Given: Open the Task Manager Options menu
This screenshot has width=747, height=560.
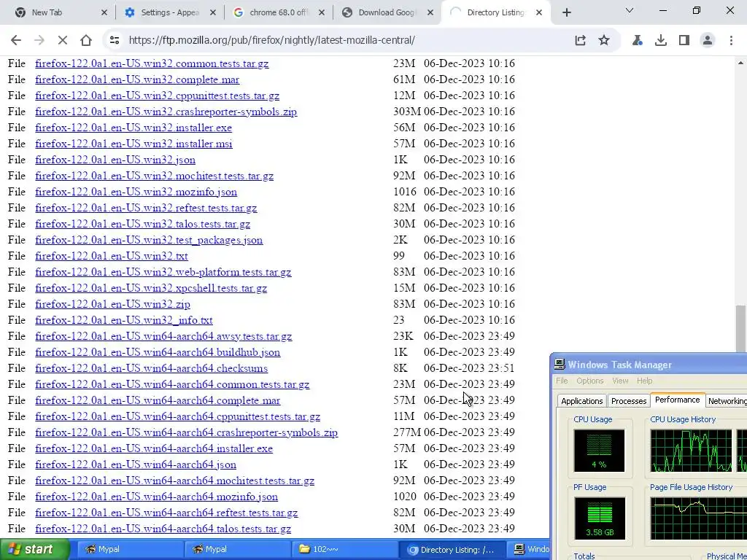Looking at the screenshot, I should (x=589, y=381).
